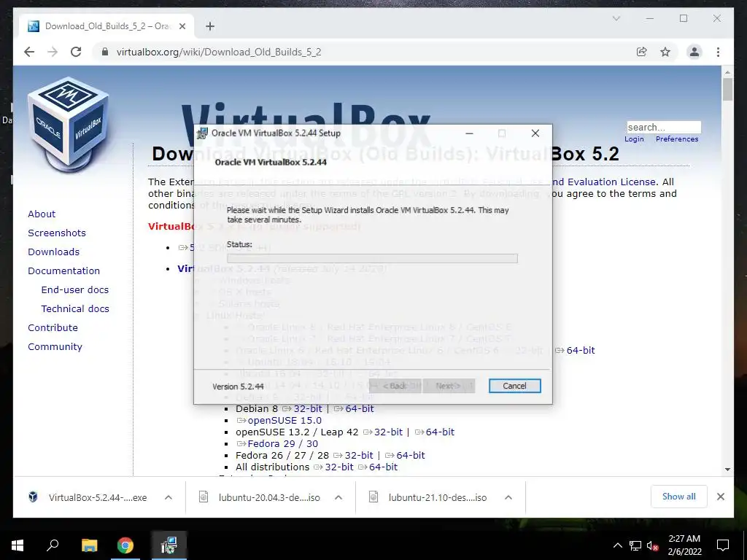This screenshot has height=560, width=747.
Task: Click the address bar URL field
Action: coord(219,52)
